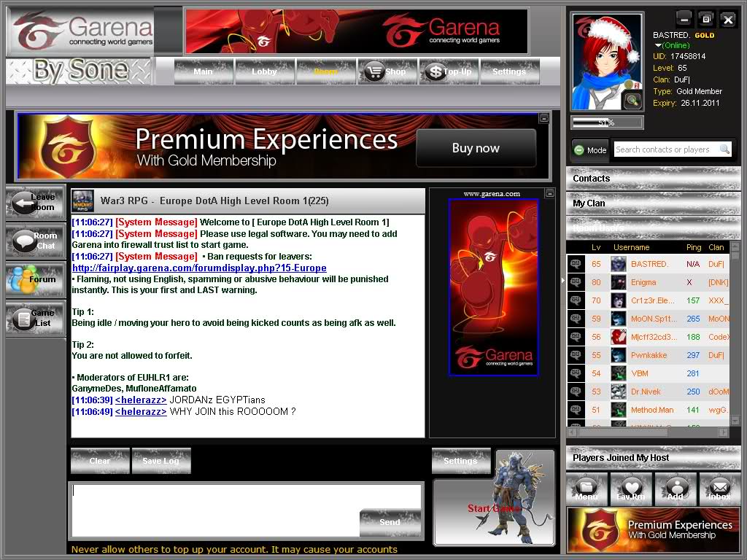The image size is (747, 560).
Task: Expand Players Joined My Host section
Action: (x=653, y=458)
